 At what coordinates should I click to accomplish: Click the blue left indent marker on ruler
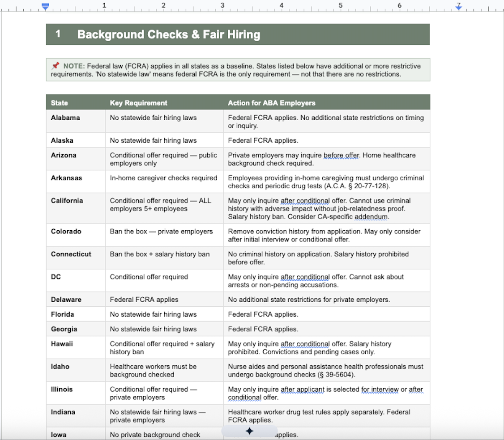[x=45, y=7]
